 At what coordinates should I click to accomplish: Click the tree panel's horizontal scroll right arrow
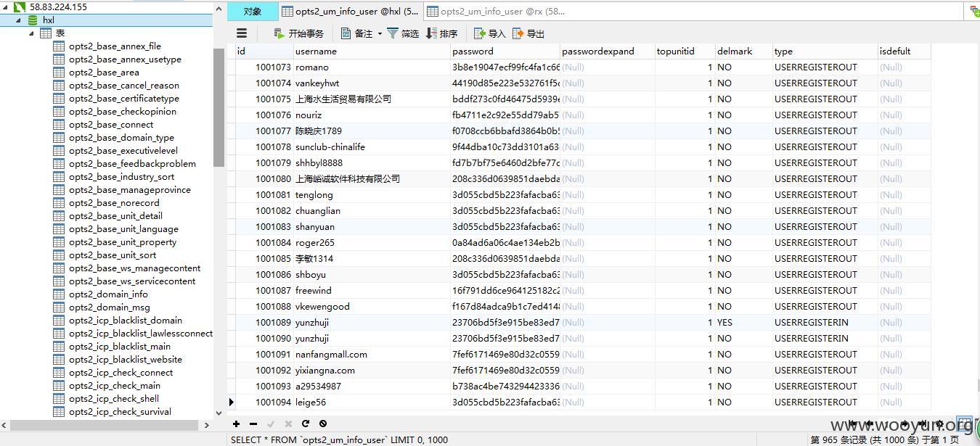point(207,426)
